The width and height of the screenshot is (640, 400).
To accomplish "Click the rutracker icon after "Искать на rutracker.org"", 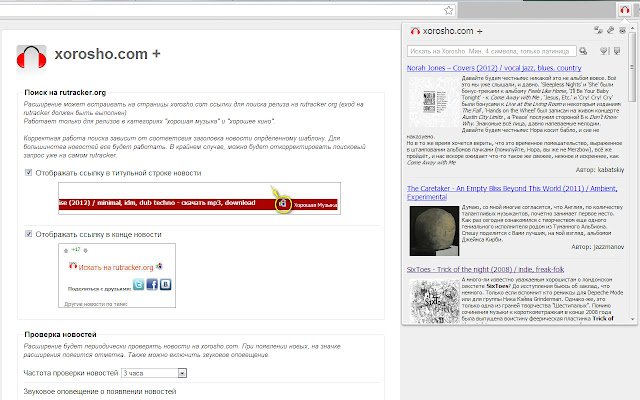I will click(159, 267).
